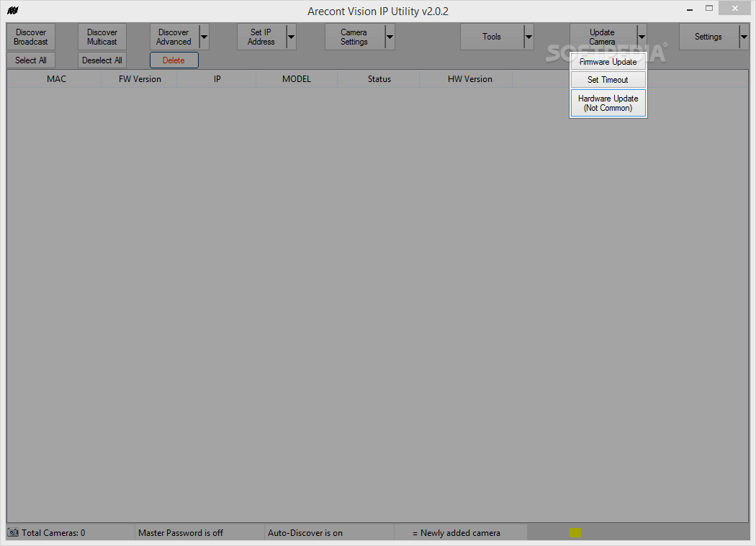The image size is (756, 546).
Task: Click the Discover Advanced button
Action: click(174, 37)
